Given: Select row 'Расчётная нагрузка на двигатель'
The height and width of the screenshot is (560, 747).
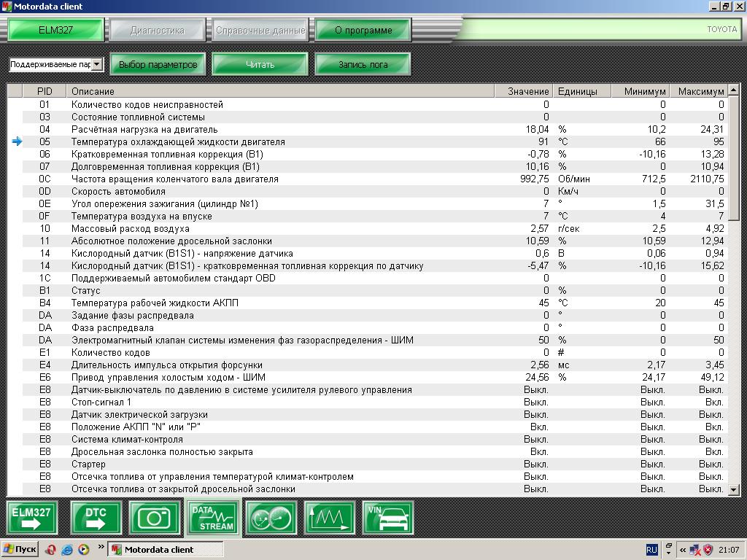Looking at the screenshot, I should click(368, 130).
